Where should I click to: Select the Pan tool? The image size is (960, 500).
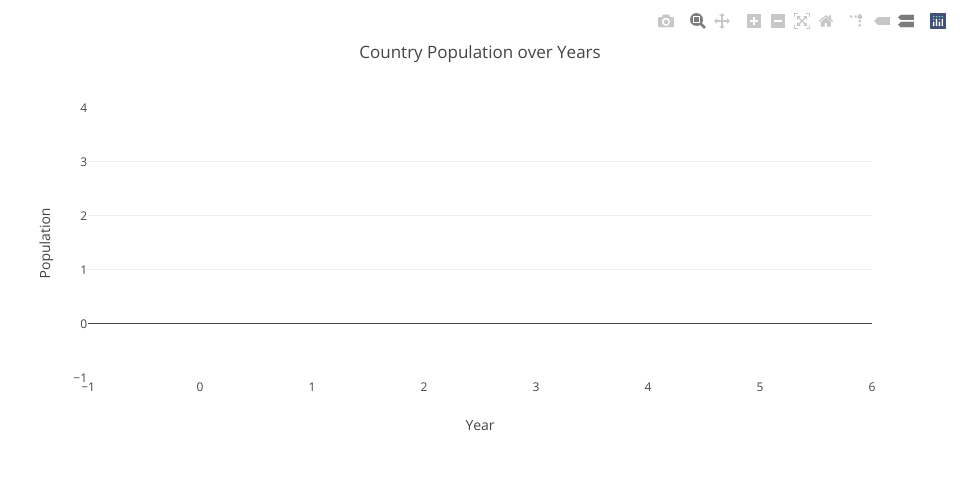(722, 21)
